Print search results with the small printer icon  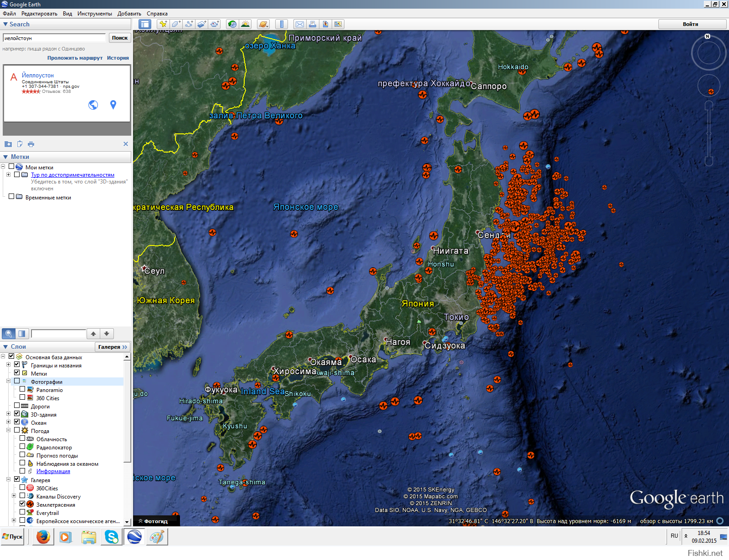point(31,144)
